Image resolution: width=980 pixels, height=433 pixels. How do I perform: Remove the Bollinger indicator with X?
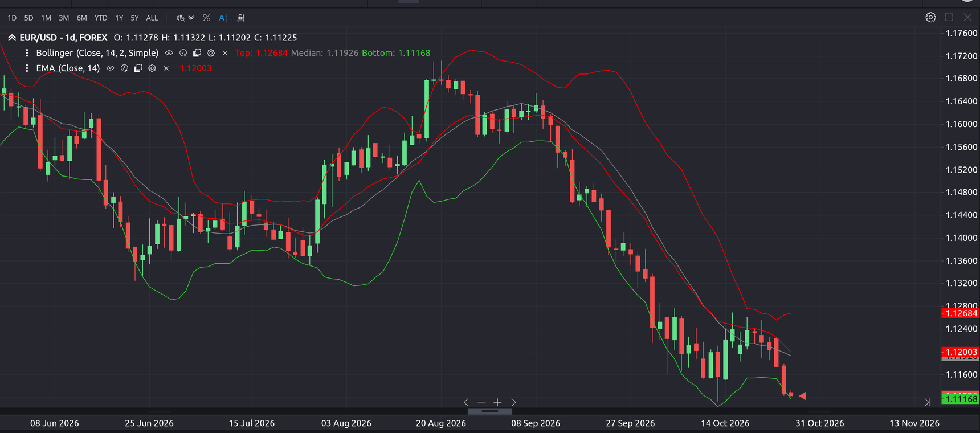[x=225, y=53]
